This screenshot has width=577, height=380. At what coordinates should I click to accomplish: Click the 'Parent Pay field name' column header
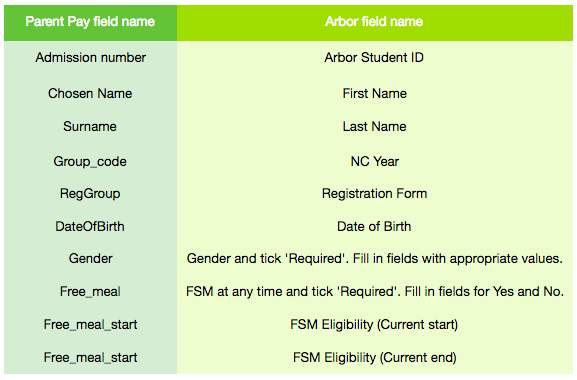coord(90,22)
